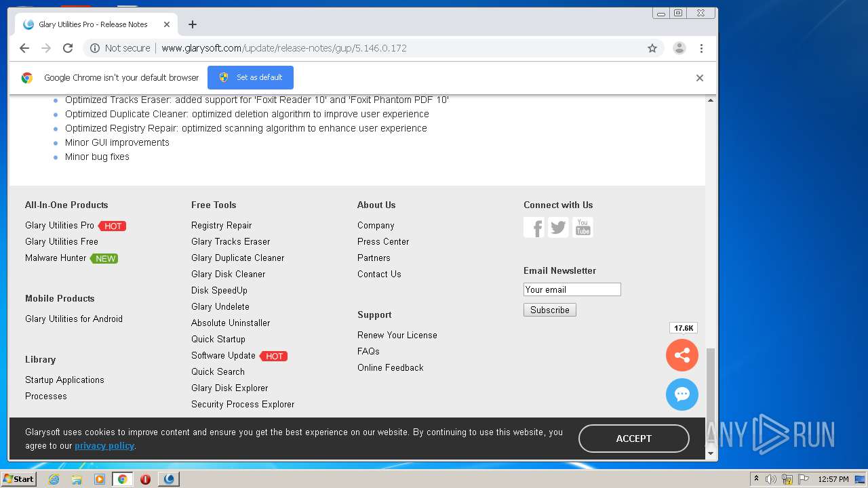Screen dimensions: 868x488
Task: Open the blue chat bubble button
Action: click(682, 394)
